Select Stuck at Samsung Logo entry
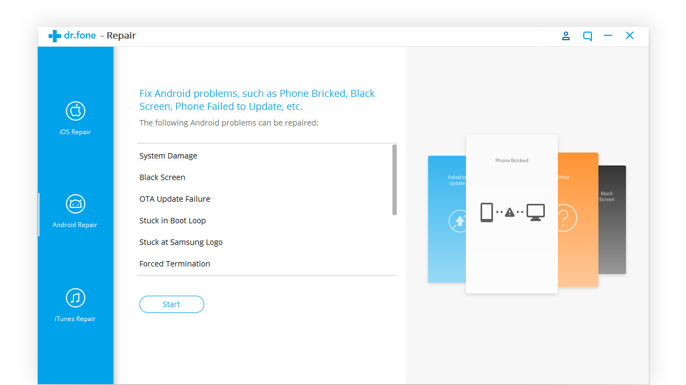The height and width of the screenshot is (385, 686). tap(181, 242)
